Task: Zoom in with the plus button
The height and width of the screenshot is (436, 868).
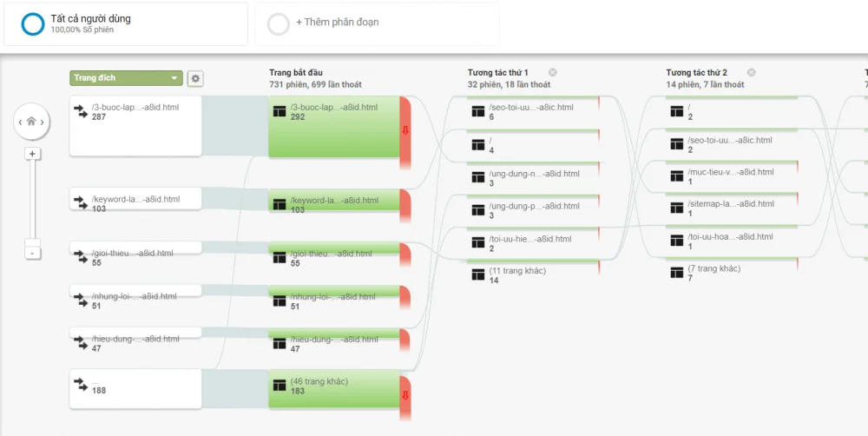Action: pos(32,154)
